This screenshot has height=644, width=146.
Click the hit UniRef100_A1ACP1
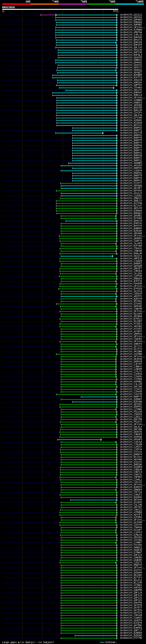131,620
